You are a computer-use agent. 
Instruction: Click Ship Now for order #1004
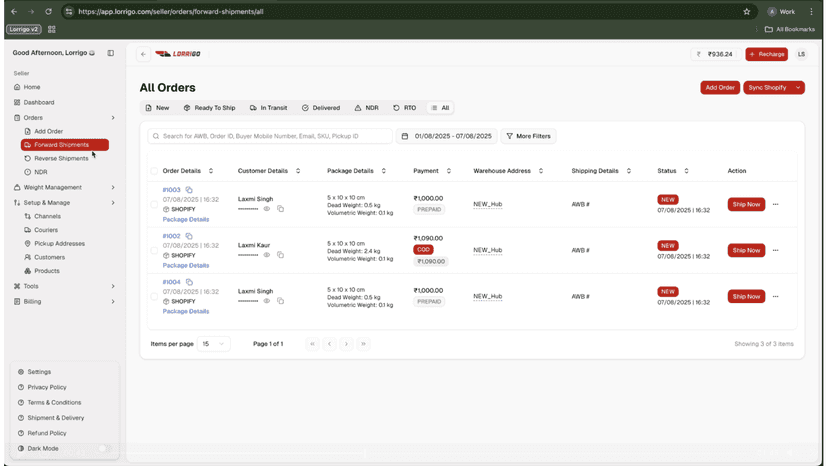tap(746, 296)
